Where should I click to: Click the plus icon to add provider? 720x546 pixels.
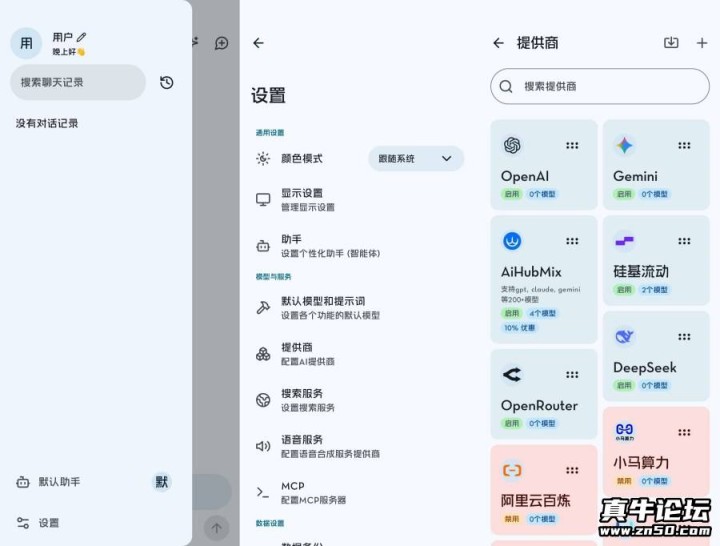coord(701,43)
